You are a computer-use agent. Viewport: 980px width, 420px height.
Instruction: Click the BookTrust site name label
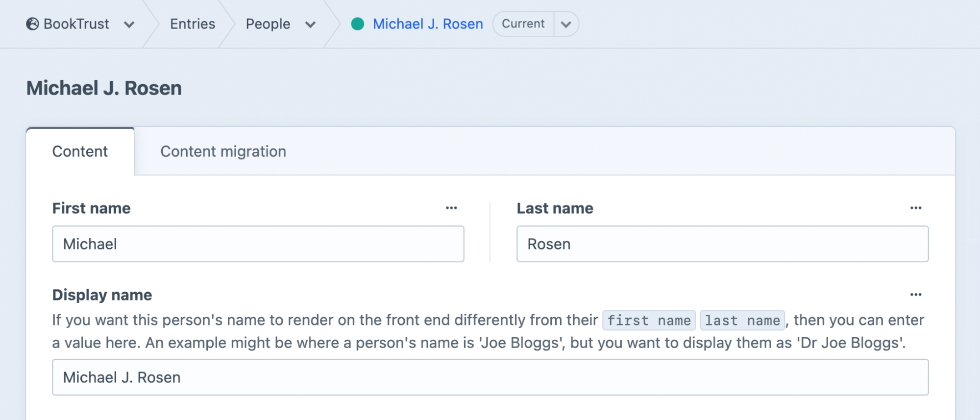click(x=76, y=24)
